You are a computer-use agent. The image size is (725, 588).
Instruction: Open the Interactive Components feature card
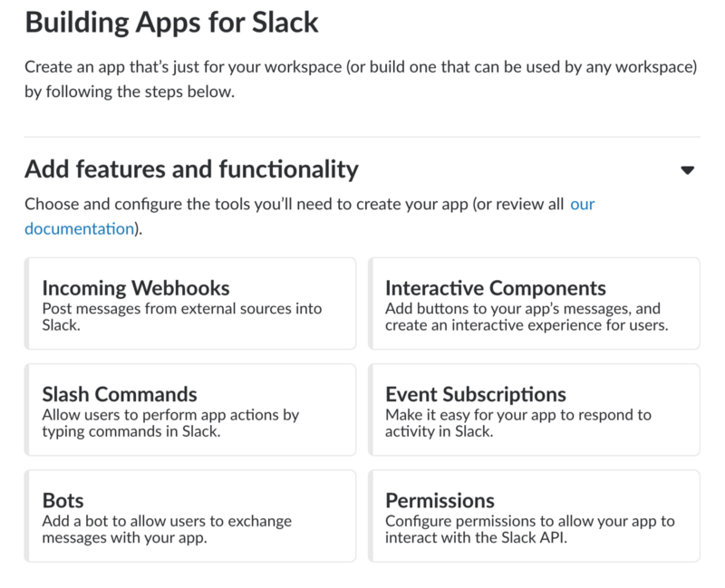point(535,303)
